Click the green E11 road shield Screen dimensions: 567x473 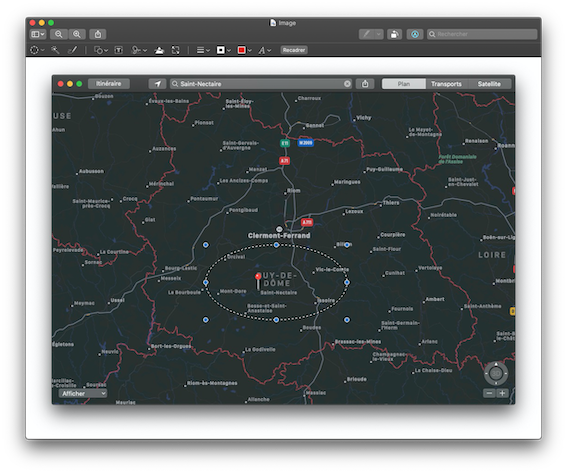pyautogui.click(x=285, y=143)
